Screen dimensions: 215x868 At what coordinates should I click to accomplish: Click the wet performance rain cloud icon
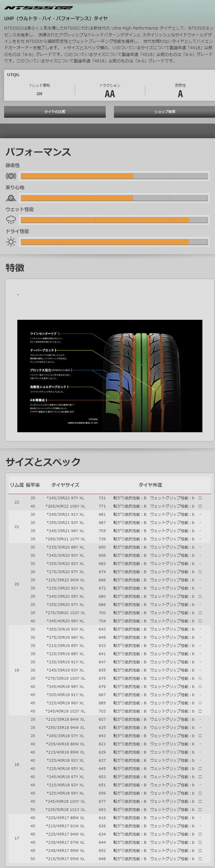click(x=11, y=220)
